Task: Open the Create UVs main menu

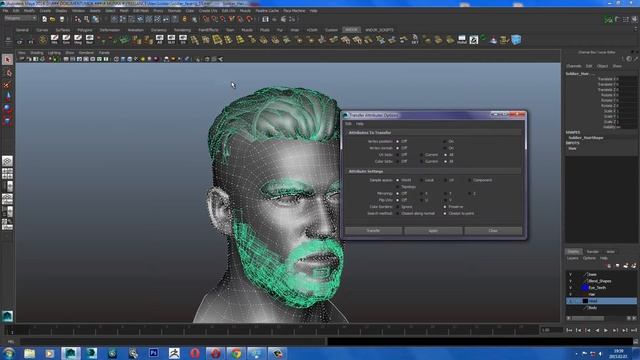Action: tap(208, 11)
